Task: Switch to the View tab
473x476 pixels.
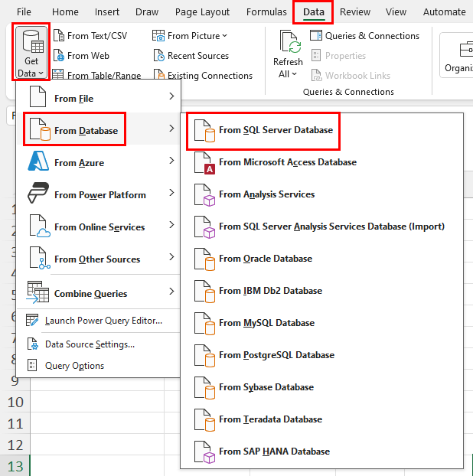Action: [x=396, y=11]
